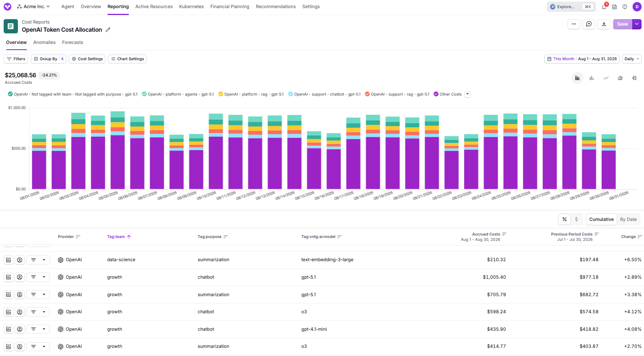644x356 pixels.
Task: Download the report
Action: point(604,24)
